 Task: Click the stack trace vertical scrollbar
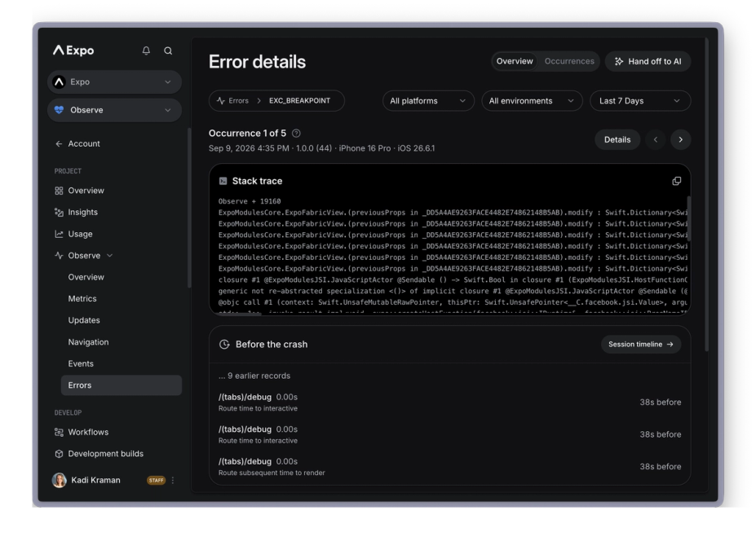(x=688, y=218)
